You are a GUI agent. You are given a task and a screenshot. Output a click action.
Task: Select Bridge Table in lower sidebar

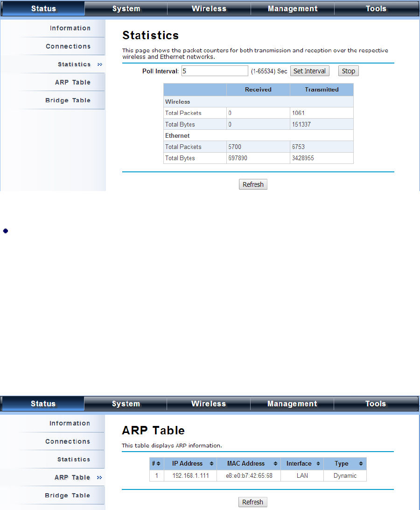68,496
